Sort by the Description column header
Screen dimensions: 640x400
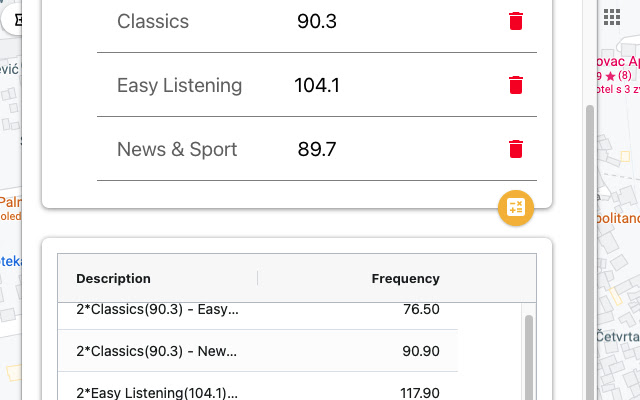click(113, 278)
